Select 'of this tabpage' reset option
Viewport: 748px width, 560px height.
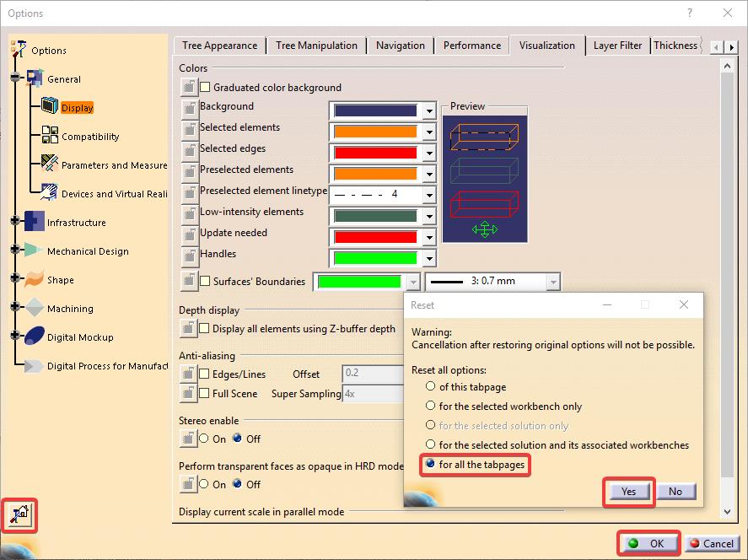point(431,386)
